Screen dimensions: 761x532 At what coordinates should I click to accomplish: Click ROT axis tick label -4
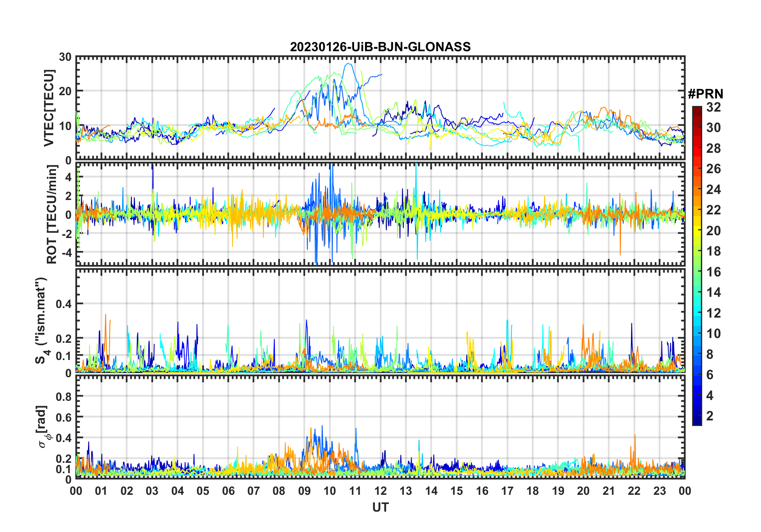(66, 253)
